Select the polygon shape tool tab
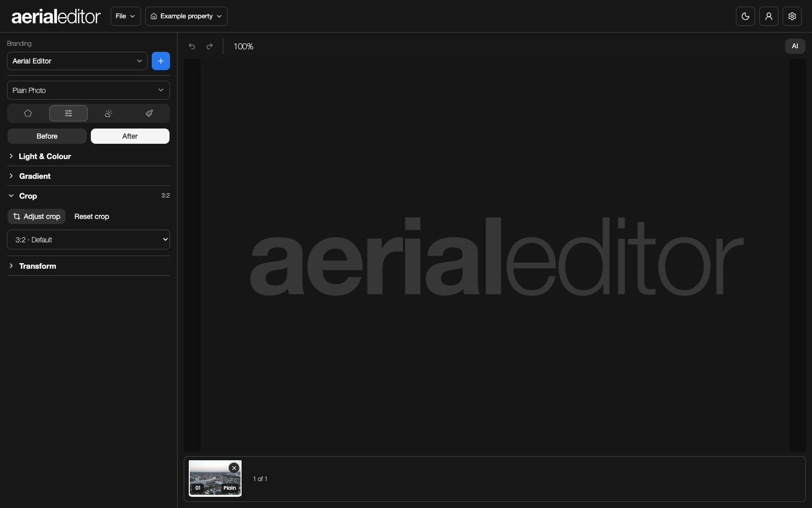The image size is (812, 508). coord(28,113)
